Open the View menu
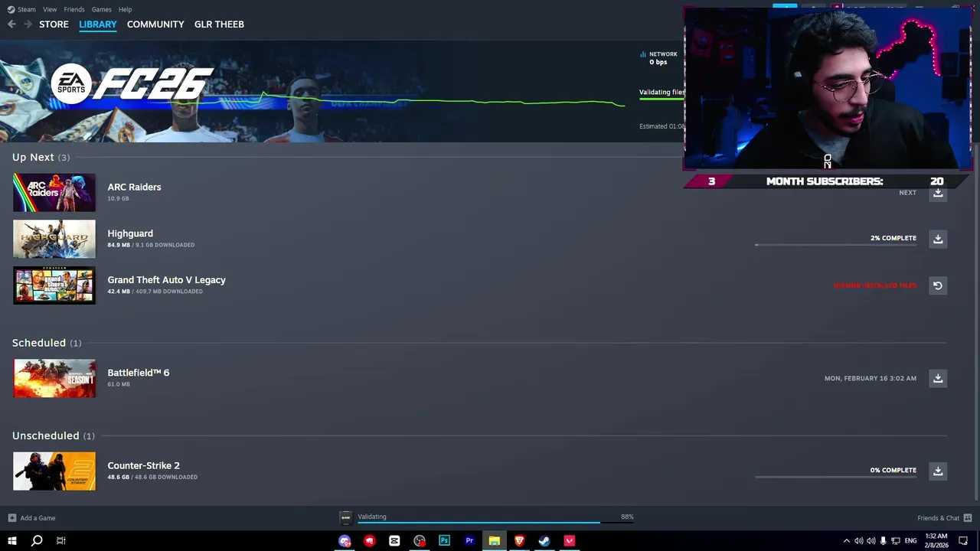Screen dimensions: 980x551 pos(50,9)
